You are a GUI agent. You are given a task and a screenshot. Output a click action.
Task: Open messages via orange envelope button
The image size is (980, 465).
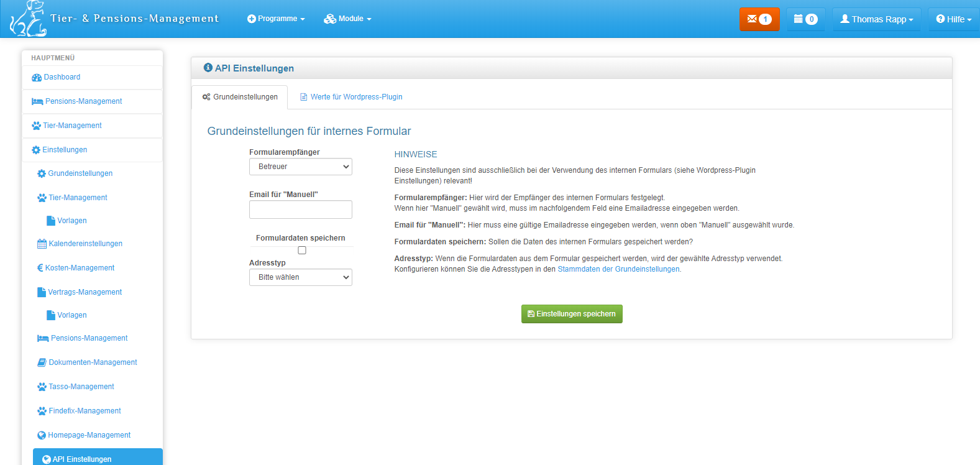(759, 19)
